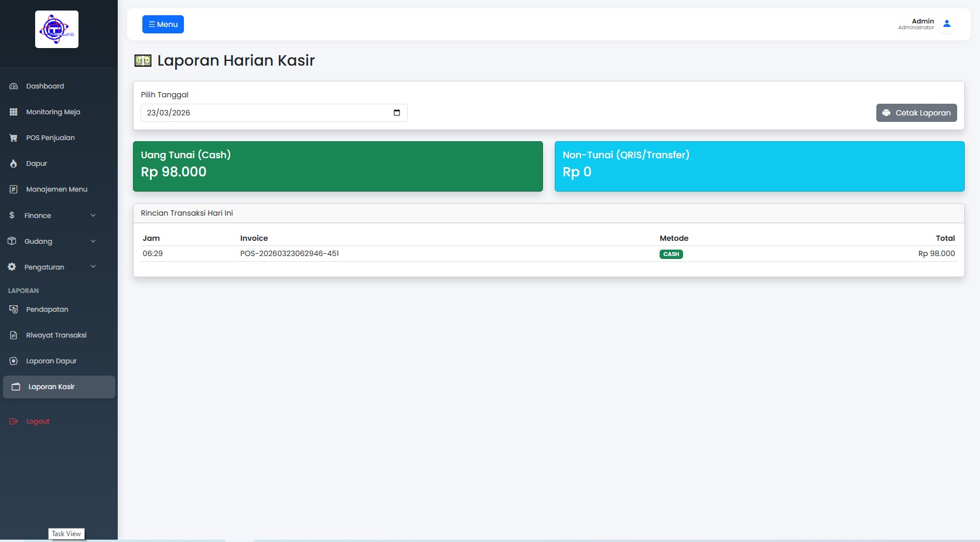
Task: Click the Pengaturan gear icon
Action: click(x=12, y=267)
